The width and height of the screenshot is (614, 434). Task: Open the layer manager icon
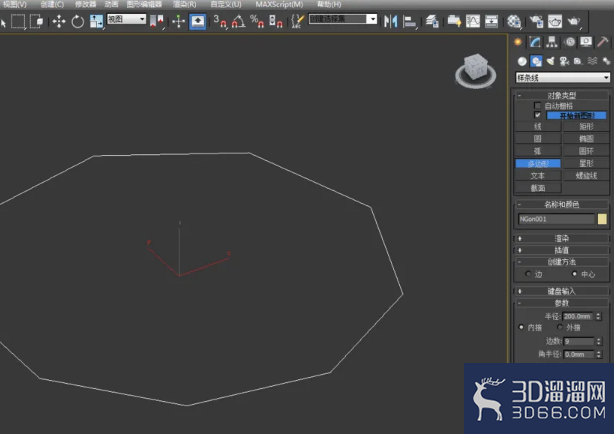[x=432, y=21]
